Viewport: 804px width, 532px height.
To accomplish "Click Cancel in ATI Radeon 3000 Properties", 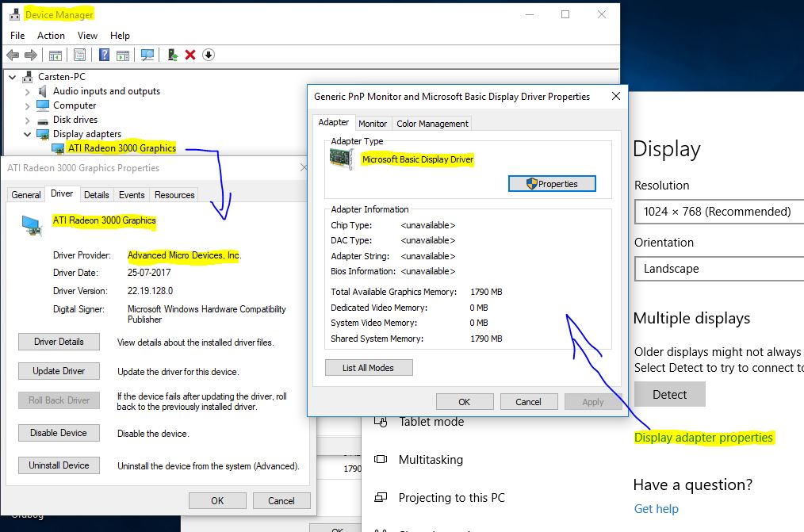I will [x=281, y=501].
